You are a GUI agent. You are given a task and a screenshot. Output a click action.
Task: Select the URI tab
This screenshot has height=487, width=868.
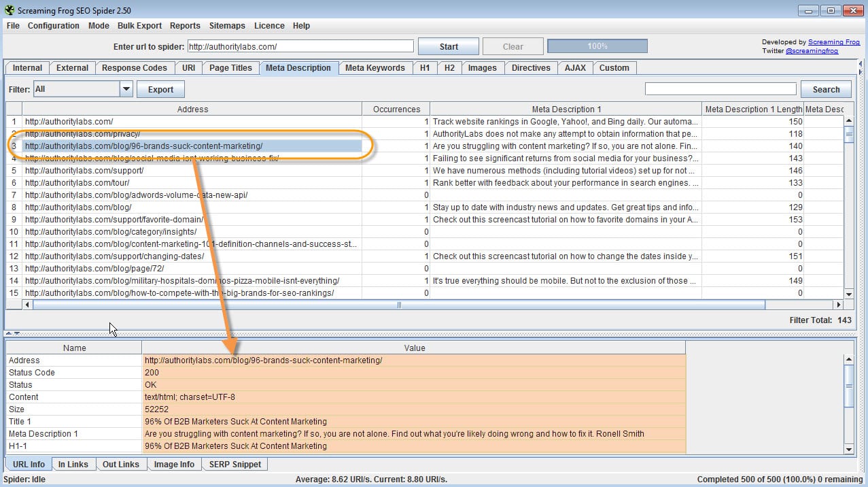tap(188, 68)
